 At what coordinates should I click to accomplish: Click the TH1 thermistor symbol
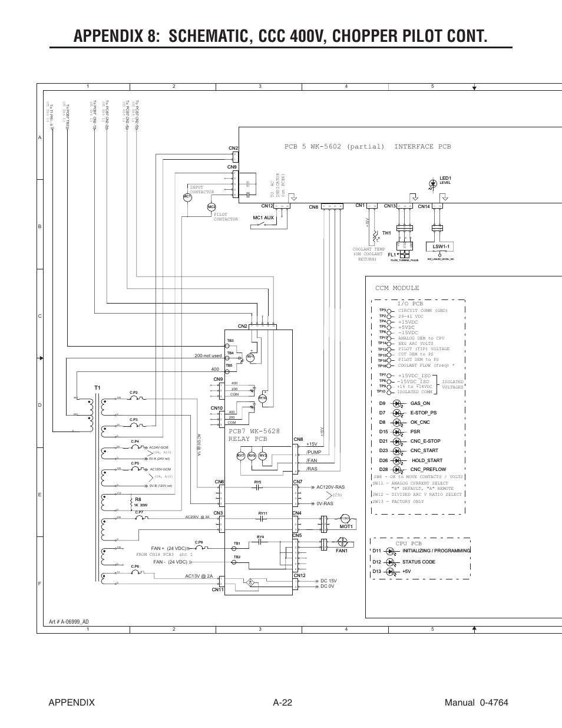point(375,236)
